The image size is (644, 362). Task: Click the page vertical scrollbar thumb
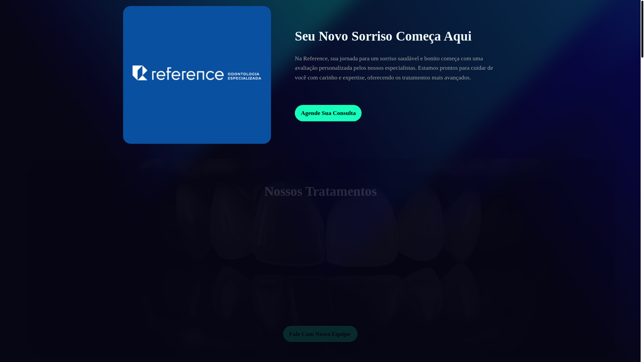642,29
